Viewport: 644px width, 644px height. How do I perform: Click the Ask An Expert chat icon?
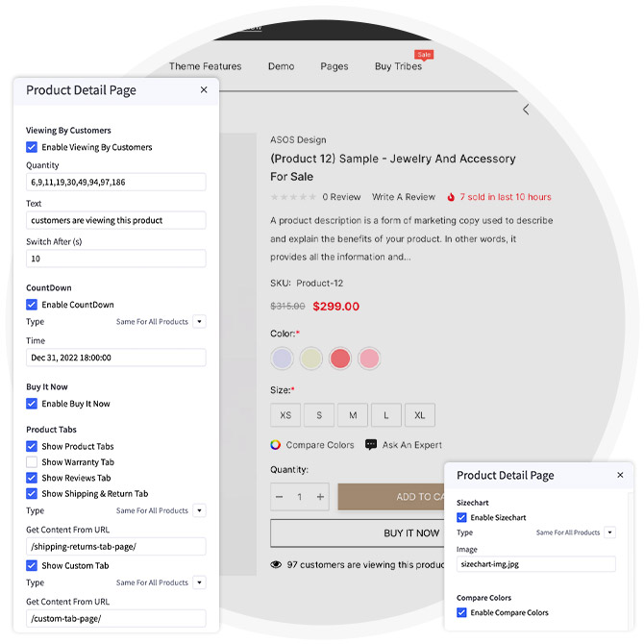371,445
